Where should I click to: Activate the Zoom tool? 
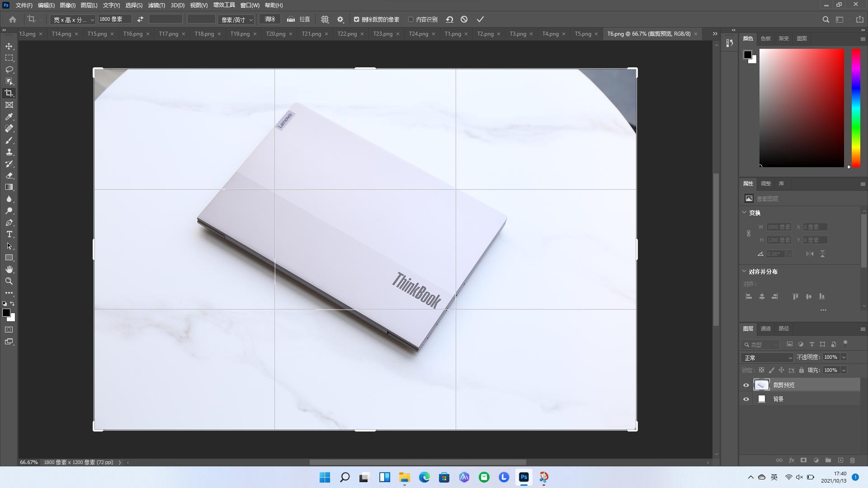pos(9,281)
